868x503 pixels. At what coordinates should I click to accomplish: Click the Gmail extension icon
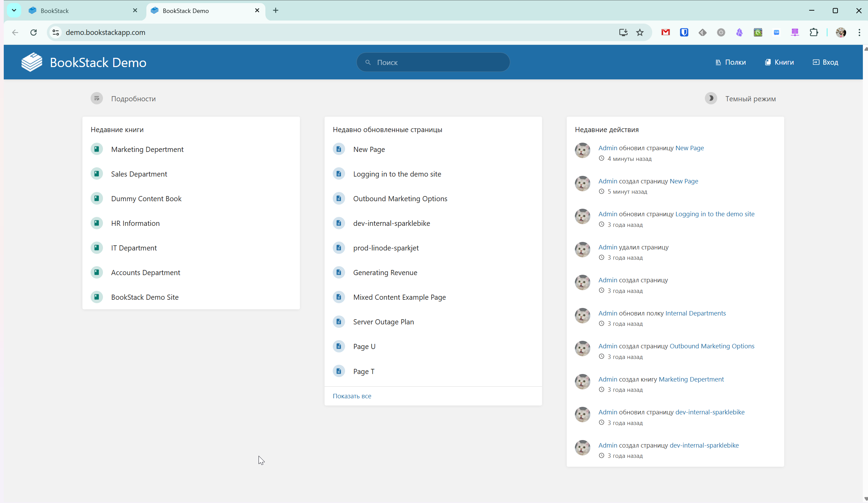(666, 33)
